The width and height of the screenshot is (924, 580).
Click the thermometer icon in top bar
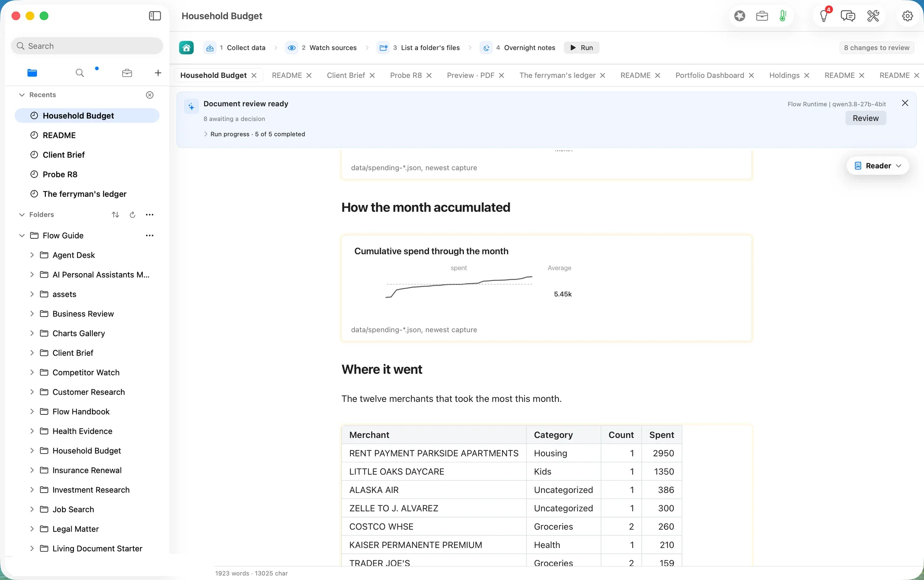tap(783, 16)
